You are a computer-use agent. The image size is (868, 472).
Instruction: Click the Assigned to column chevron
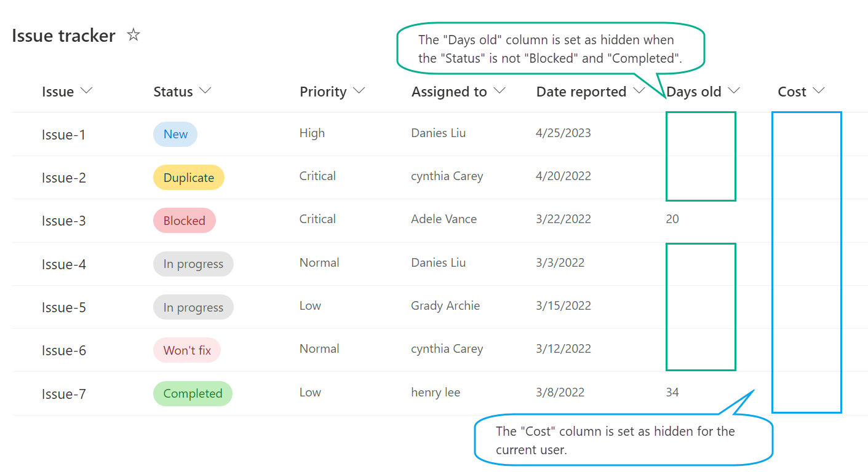point(500,91)
